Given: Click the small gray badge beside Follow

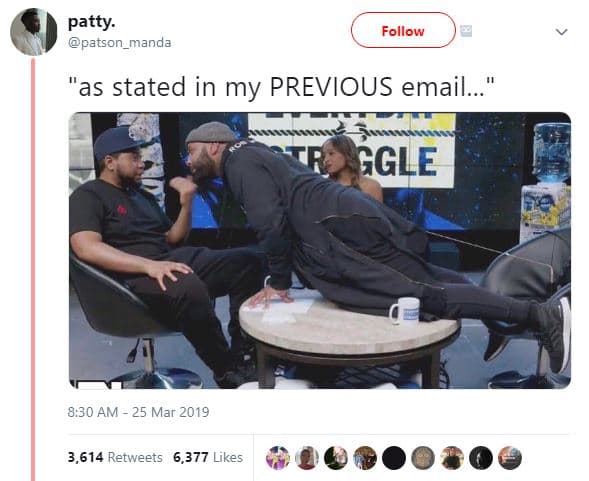Looking at the screenshot, I should pyautogui.click(x=466, y=31).
